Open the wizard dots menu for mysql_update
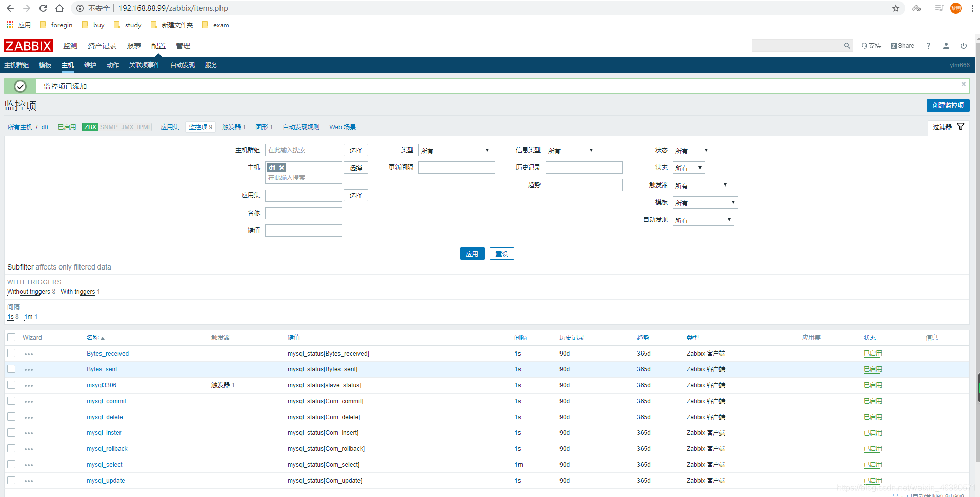 29,481
